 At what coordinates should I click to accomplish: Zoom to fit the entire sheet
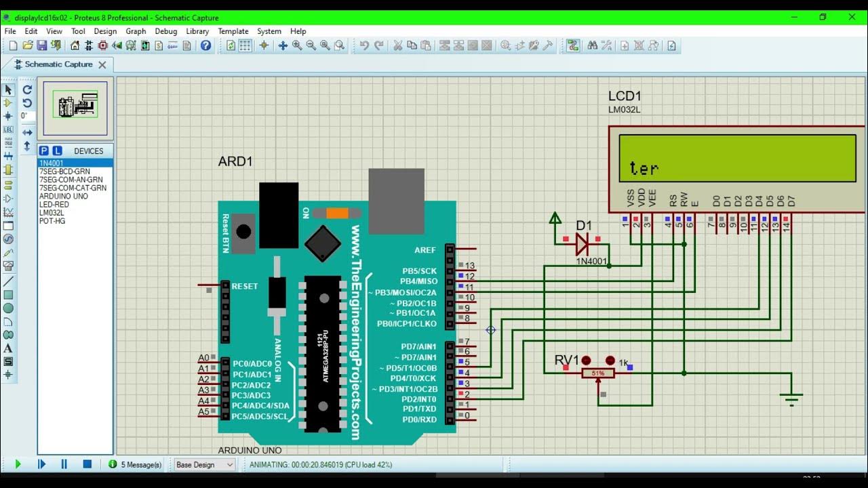(325, 45)
